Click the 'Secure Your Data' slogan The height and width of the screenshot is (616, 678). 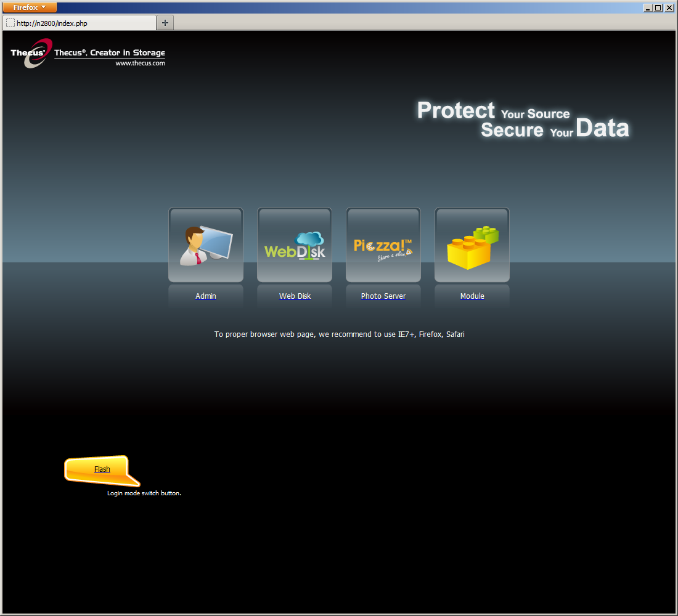555,129
